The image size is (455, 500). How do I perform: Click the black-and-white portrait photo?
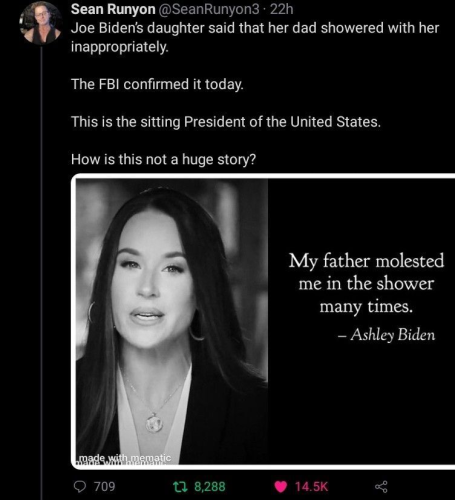pyautogui.click(x=172, y=321)
